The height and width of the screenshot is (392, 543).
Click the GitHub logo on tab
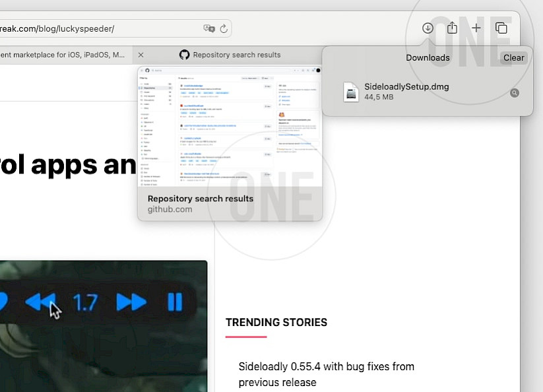tap(185, 55)
